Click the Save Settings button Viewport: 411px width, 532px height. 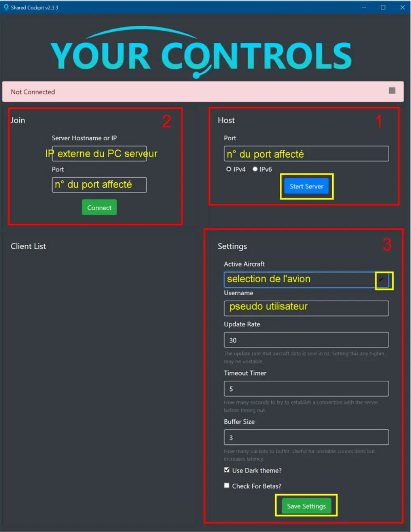click(x=306, y=506)
